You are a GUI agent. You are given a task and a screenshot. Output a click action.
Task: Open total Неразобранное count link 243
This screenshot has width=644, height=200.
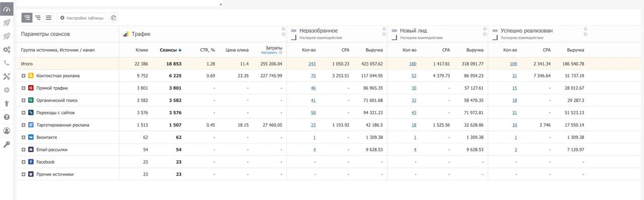click(x=312, y=64)
